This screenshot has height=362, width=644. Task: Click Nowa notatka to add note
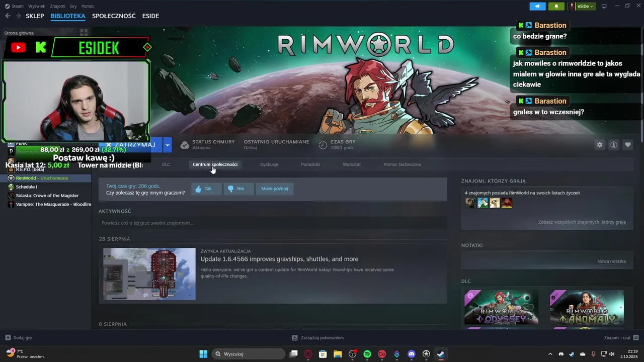(x=611, y=261)
